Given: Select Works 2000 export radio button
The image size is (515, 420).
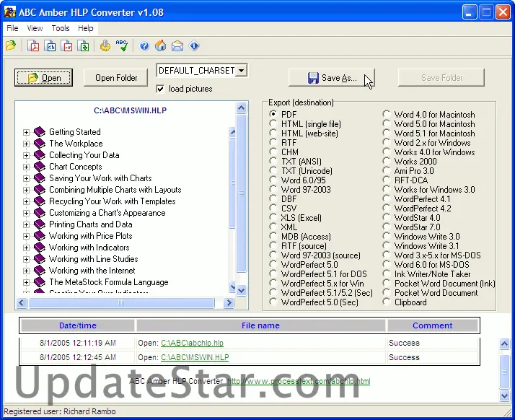Looking at the screenshot, I should point(387,161).
